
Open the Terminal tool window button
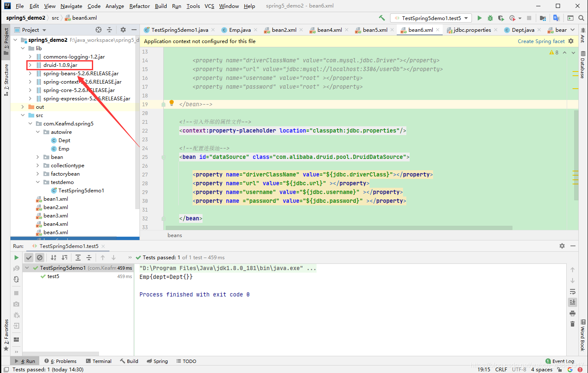click(x=99, y=361)
